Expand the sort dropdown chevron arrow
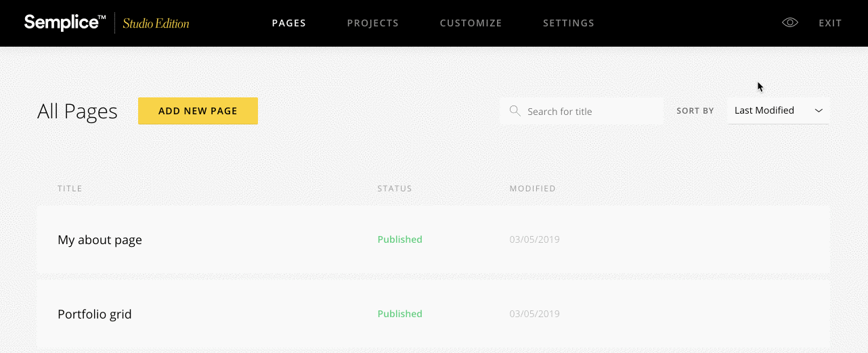Image resolution: width=868 pixels, height=353 pixels. 819,111
